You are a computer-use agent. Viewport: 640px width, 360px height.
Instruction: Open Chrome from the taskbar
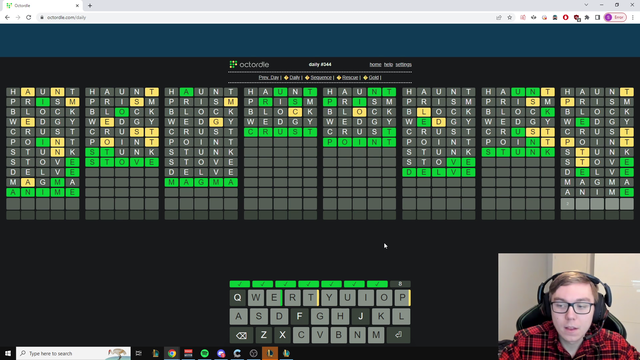(x=172, y=353)
